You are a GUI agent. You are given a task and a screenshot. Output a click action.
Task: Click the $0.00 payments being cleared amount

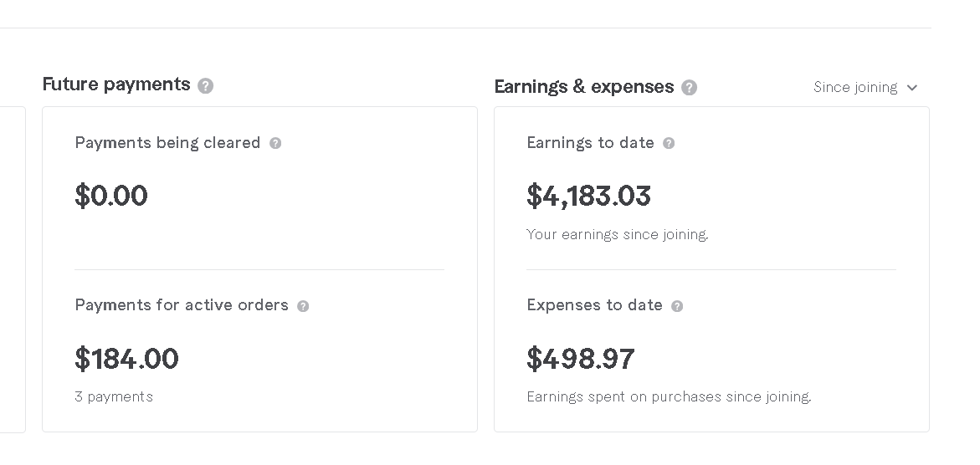111,196
